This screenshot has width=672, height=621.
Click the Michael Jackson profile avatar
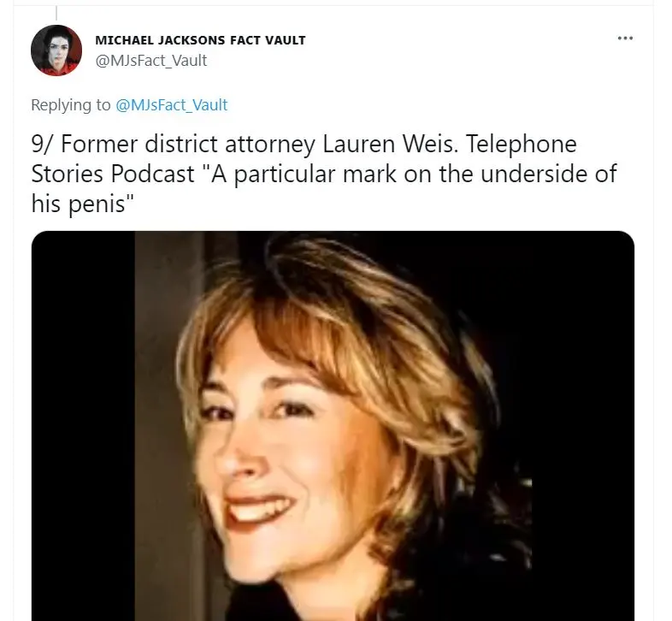pos(56,50)
